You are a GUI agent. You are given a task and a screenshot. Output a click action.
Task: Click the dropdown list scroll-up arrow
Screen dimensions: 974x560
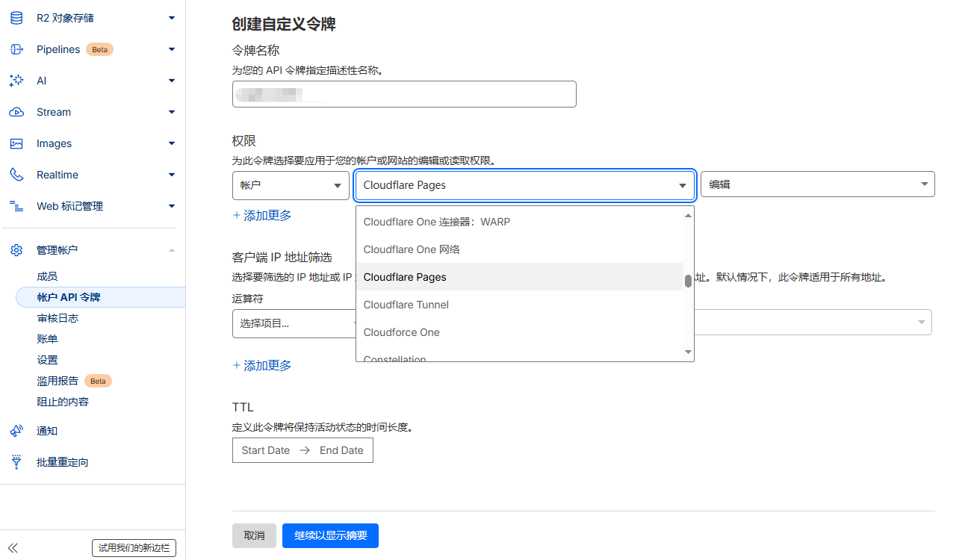coord(689,215)
